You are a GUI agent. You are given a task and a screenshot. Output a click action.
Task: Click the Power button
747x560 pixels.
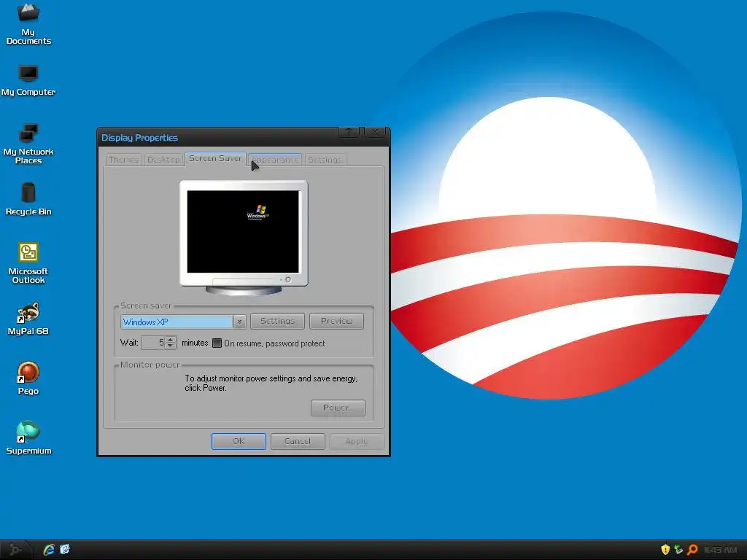pos(338,408)
